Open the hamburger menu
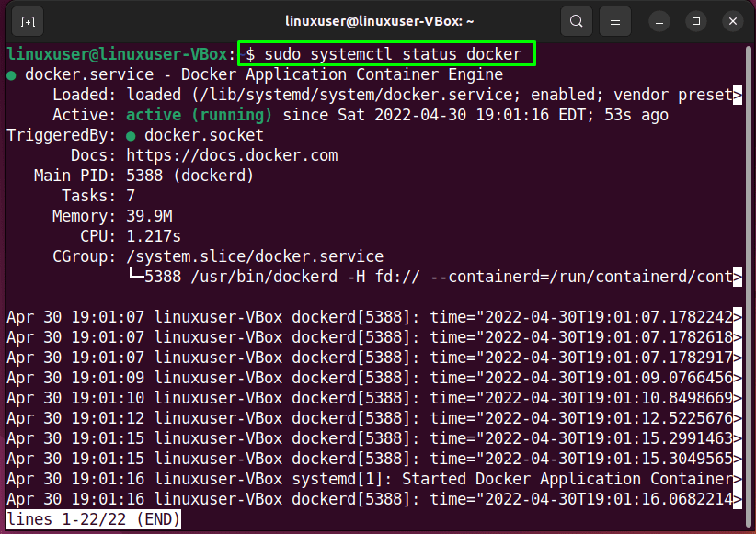 coord(614,21)
